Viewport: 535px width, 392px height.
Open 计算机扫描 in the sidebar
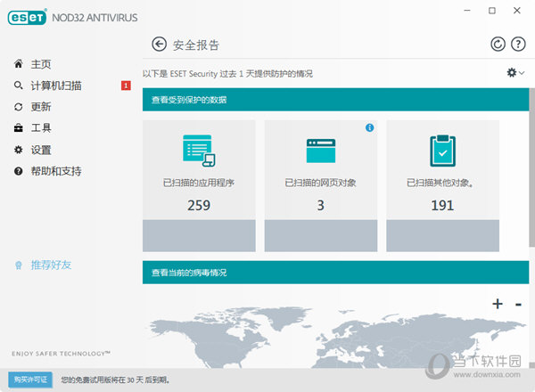tap(55, 86)
